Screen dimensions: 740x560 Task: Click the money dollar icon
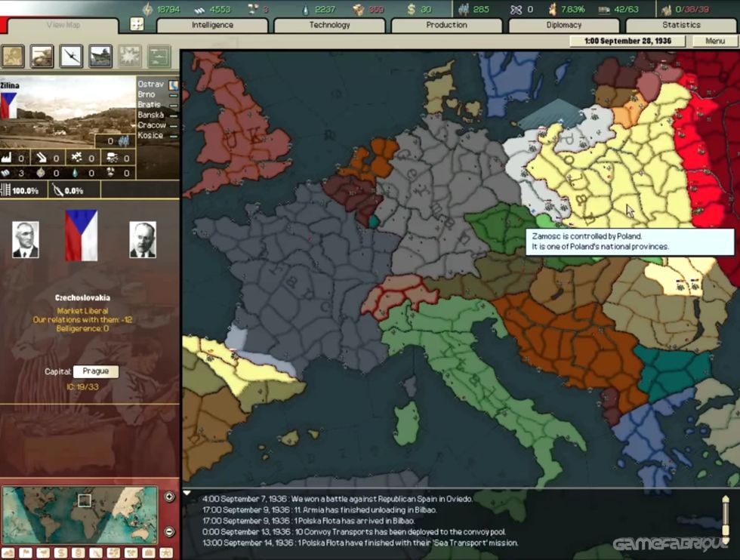(x=411, y=10)
